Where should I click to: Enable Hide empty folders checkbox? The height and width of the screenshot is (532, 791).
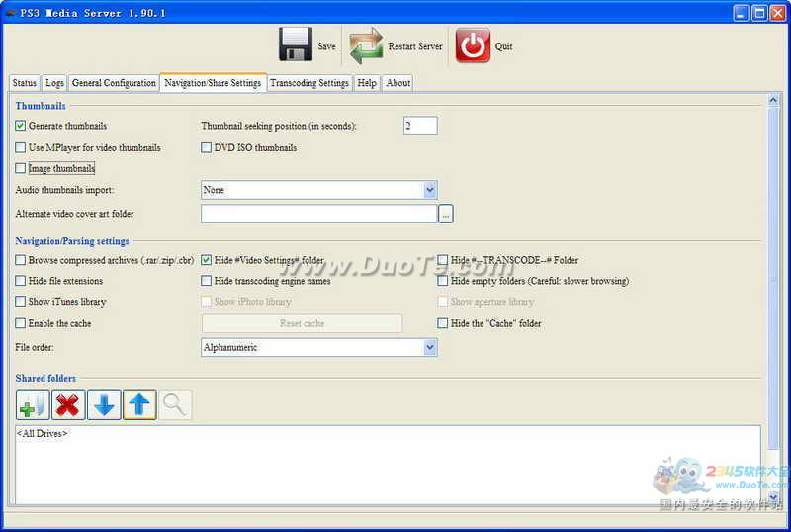442,281
